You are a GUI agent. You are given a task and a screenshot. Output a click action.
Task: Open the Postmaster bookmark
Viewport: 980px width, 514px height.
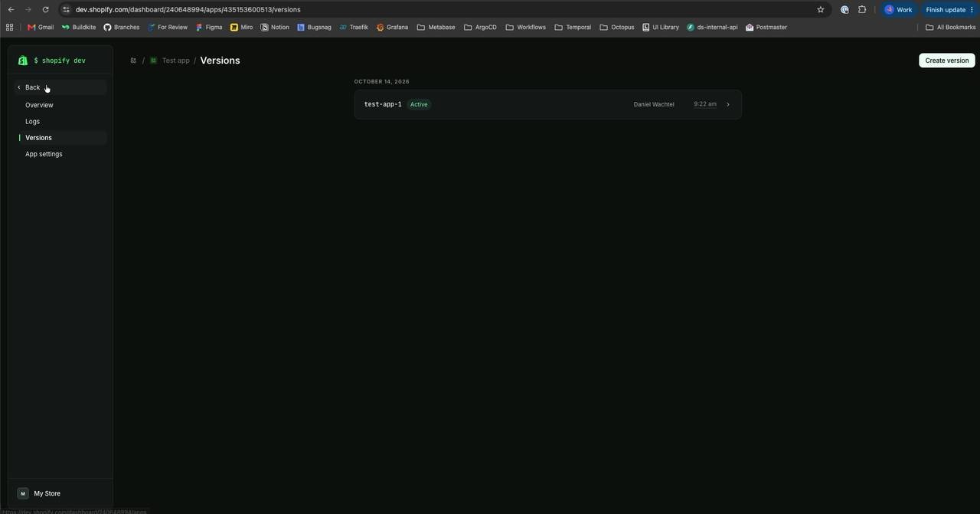click(x=766, y=28)
